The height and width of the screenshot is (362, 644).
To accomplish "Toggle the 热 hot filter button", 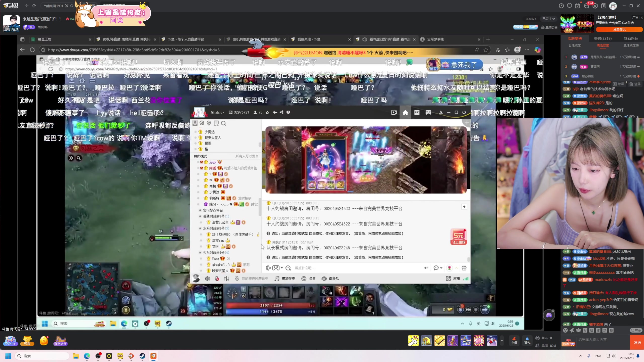I will point(605,330).
